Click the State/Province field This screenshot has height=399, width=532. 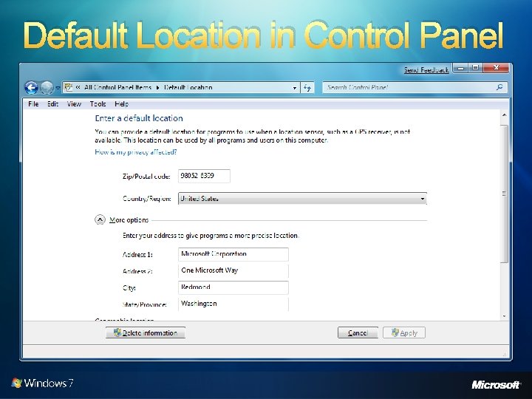point(233,304)
